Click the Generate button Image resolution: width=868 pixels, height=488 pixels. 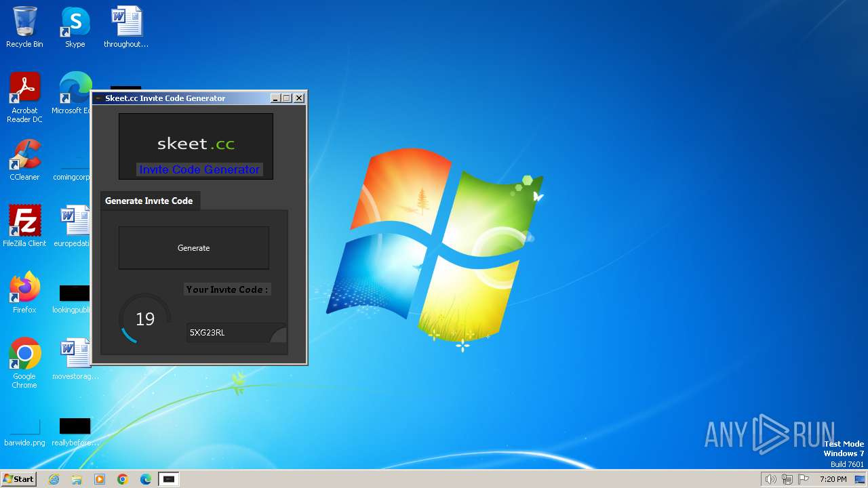(x=193, y=248)
